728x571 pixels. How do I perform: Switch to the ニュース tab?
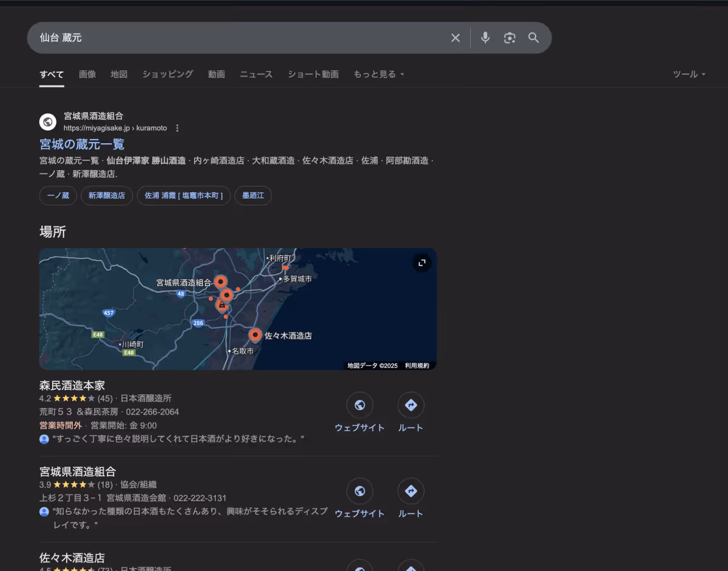(256, 74)
